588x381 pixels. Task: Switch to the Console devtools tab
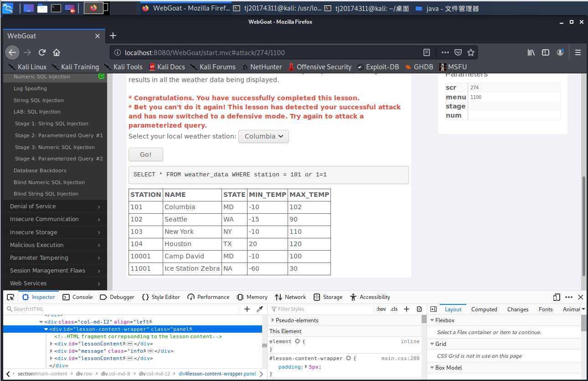[x=77, y=297]
